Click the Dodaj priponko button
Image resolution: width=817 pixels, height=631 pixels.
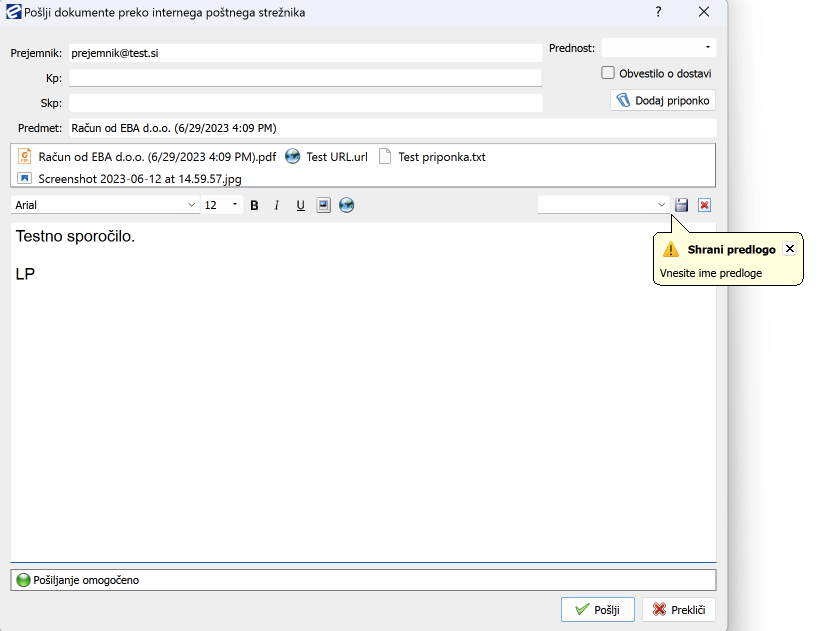pyautogui.click(x=663, y=101)
